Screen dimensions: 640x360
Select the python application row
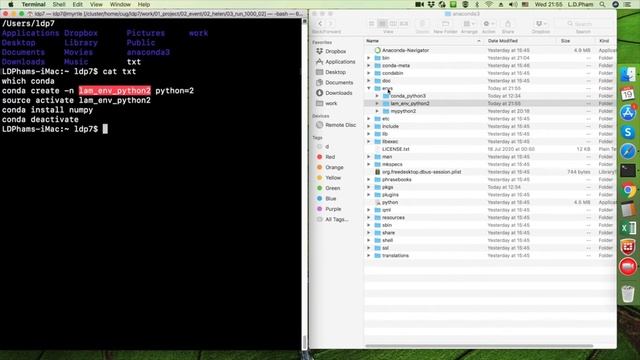tap(490, 202)
